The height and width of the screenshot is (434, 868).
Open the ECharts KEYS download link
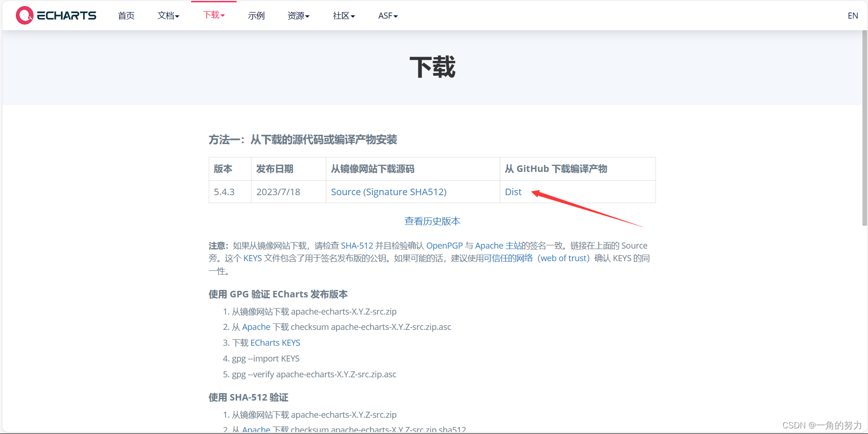(275, 342)
